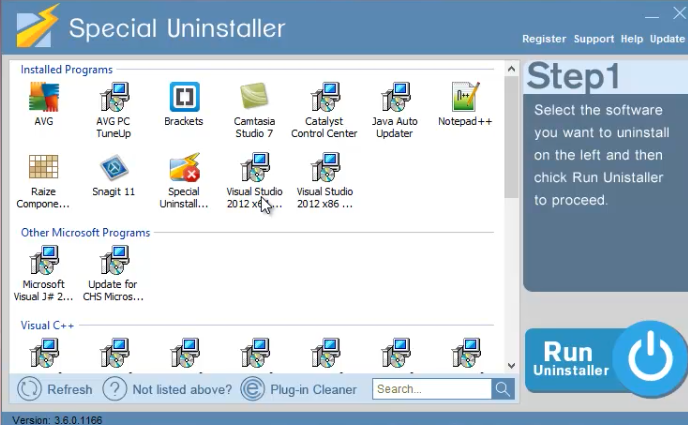Click the Installed Programs section header
The image size is (688, 425).
click(x=66, y=70)
